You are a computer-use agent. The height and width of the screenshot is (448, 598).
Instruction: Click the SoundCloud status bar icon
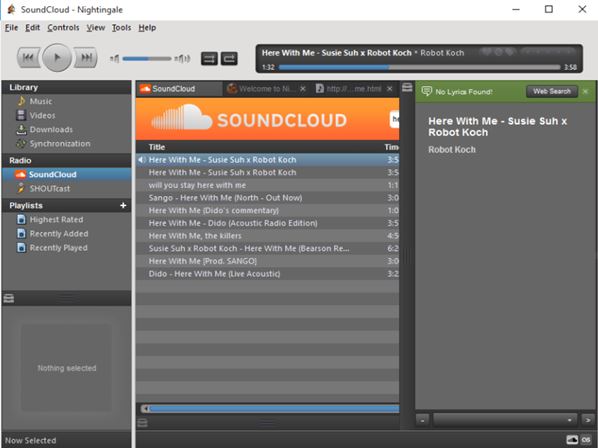572,440
